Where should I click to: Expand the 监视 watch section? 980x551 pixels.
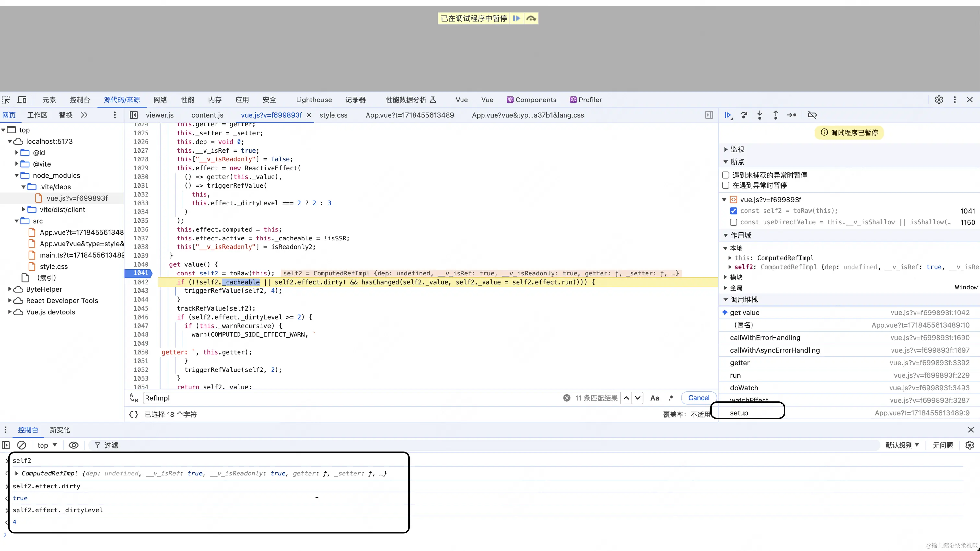pyautogui.click(x=737, y=149)
